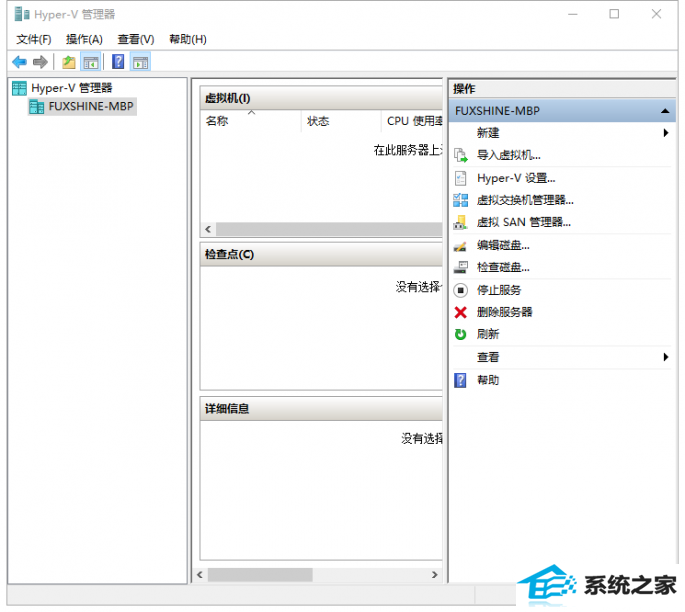Select Hyper-V 管理器 root tree node
Screen dimensions: 685x612
(x=71, y=88)
